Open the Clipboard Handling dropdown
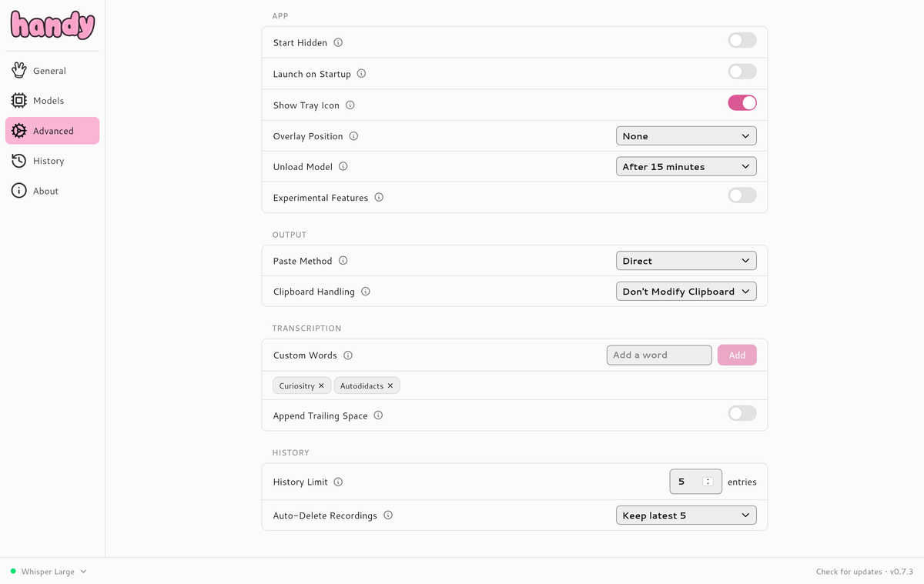The image size is (924, 584). [685, 292]
